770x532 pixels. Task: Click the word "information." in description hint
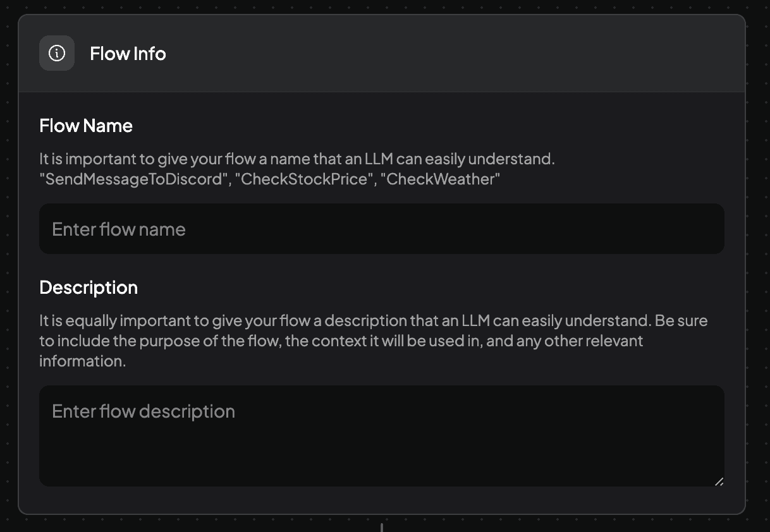tap(82, 361)
